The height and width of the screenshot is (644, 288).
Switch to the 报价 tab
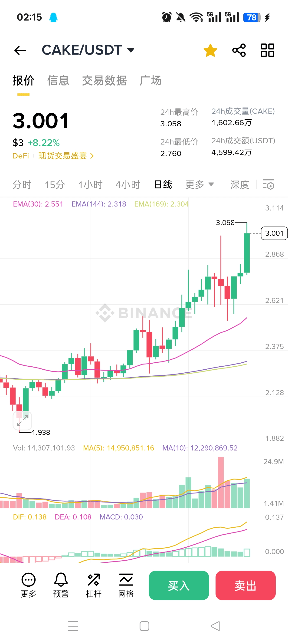click(23, 80)
